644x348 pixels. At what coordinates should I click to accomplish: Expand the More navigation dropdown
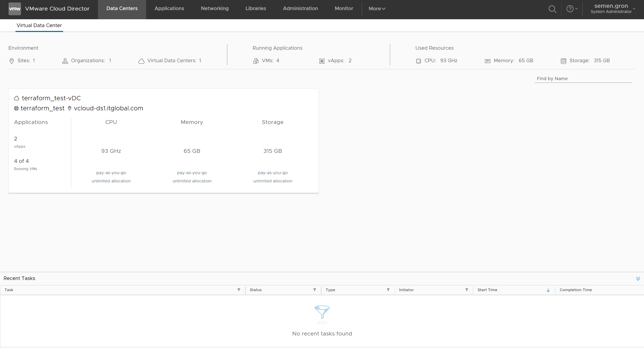pos(377,9)
